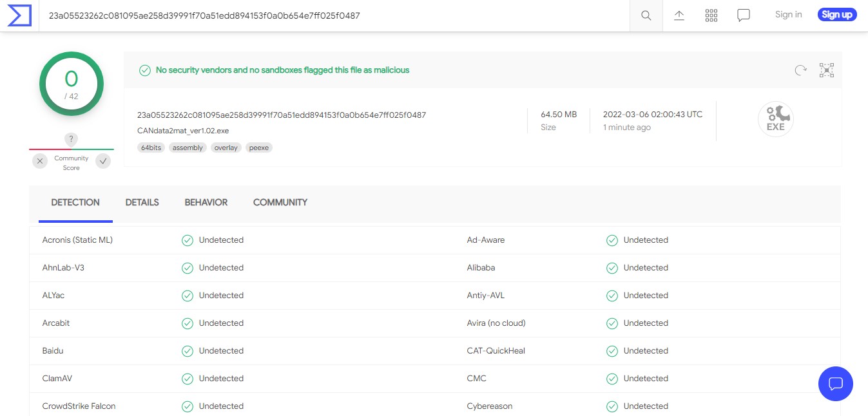Click the no vendors flagged banner text
The width and height of the screenshot is (868, 416).
click(x=283, y=70)
